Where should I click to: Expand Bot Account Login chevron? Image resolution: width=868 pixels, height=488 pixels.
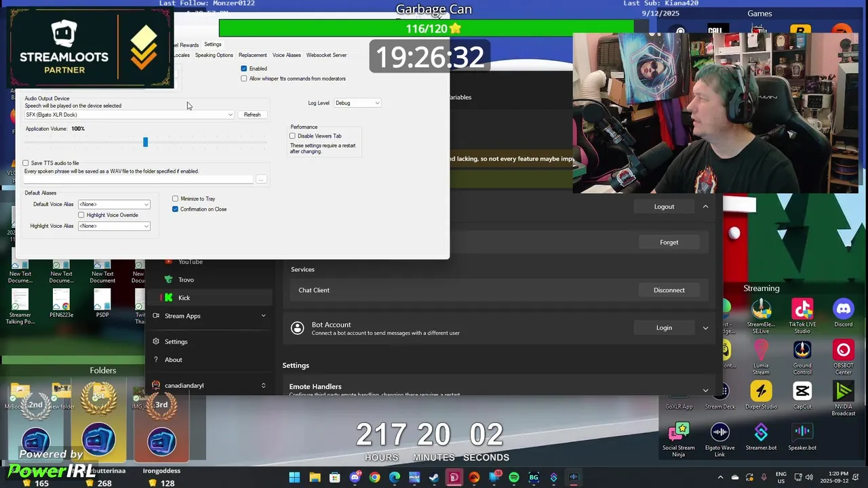[x=705, y=328]
